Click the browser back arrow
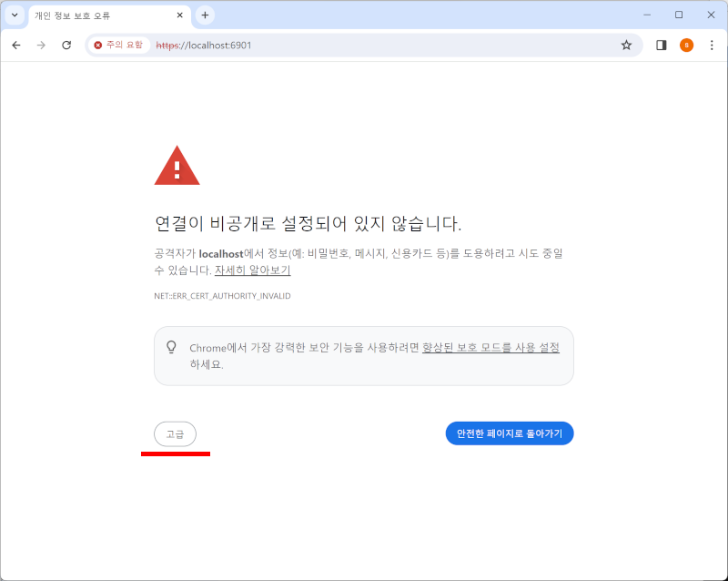The width and height of the screenshot is (728, 581). (16, 46)
